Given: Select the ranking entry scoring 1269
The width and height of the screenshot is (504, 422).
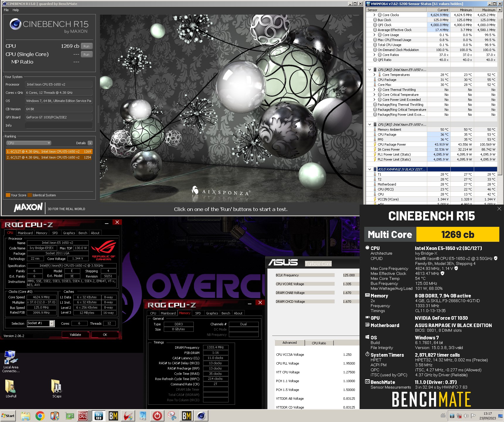Looking at the screenshot, I should coord(49,152).
